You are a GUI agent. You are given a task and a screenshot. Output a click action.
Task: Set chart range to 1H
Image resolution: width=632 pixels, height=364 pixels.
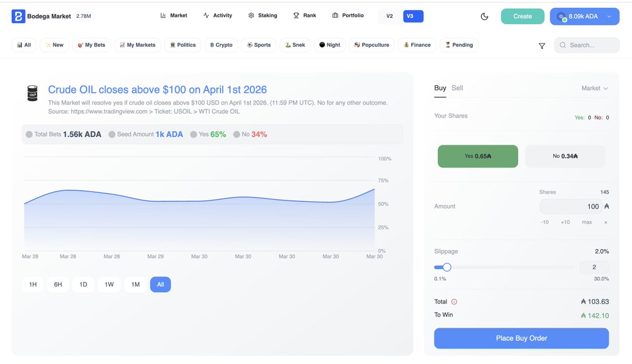(x=33, y=284)
